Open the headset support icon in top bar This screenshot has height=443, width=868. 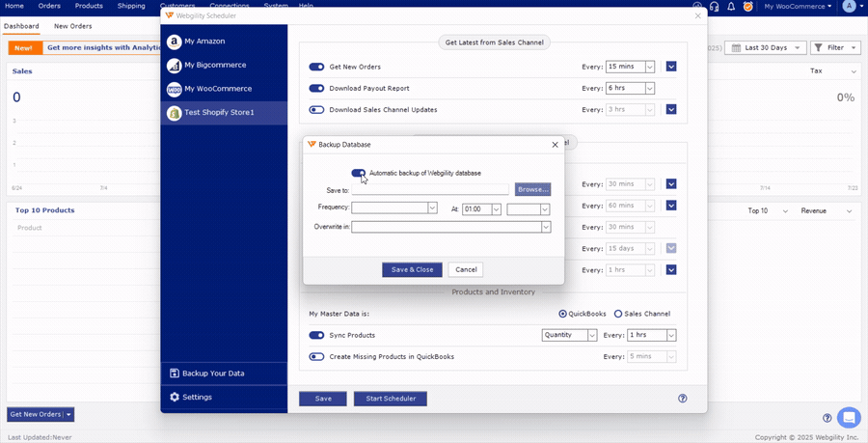(714, 7)
